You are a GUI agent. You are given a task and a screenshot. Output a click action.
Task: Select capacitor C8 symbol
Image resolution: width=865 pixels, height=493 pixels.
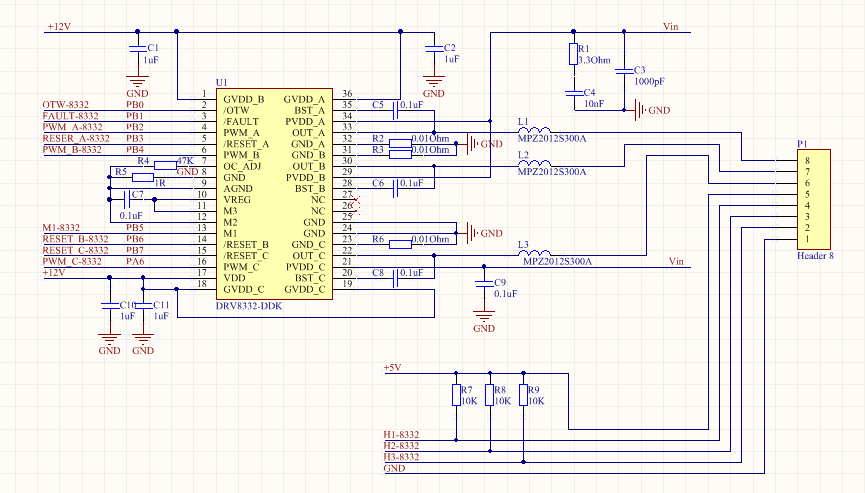(x=395, y=277)
